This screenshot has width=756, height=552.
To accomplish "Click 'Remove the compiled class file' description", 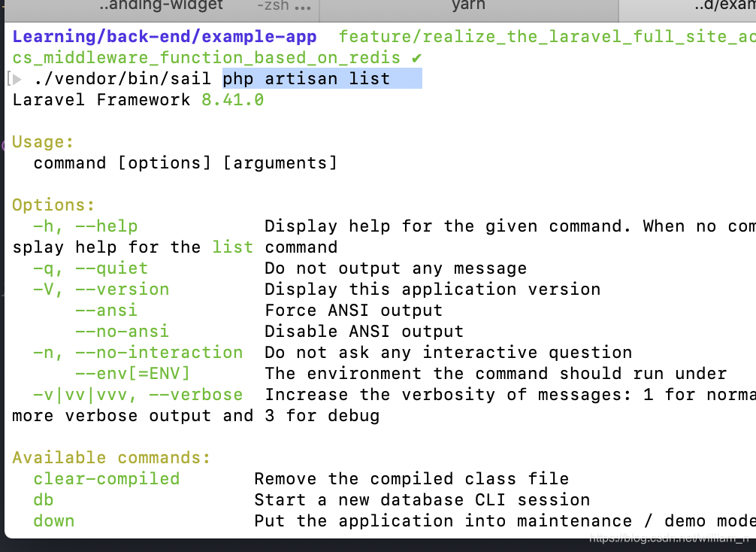I will click(411, 479).
